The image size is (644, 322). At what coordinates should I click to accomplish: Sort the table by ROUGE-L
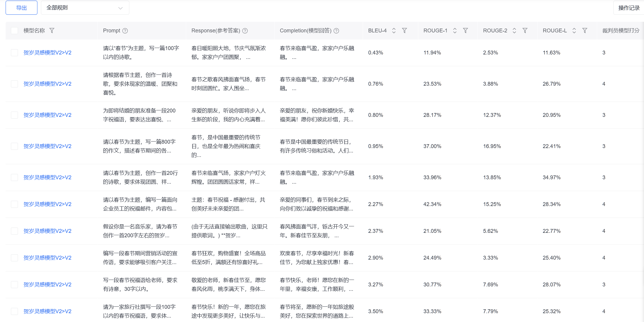tap(574, 31)
